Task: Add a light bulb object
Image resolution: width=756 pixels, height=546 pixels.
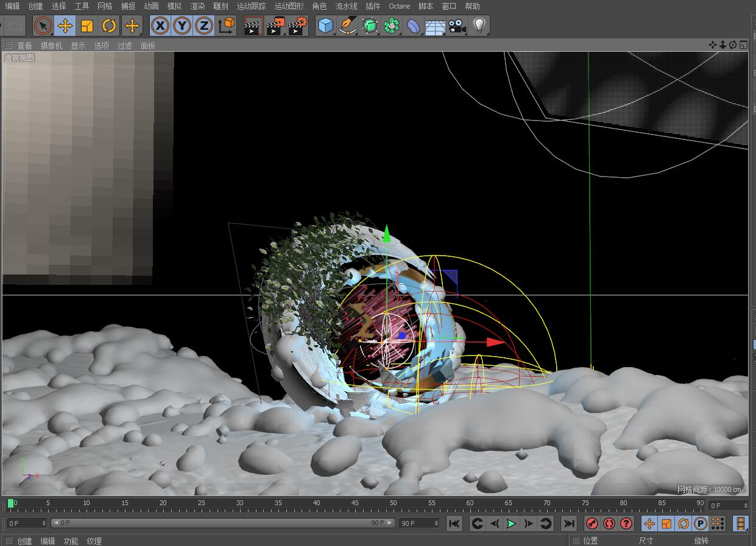Action: [479, 26]
